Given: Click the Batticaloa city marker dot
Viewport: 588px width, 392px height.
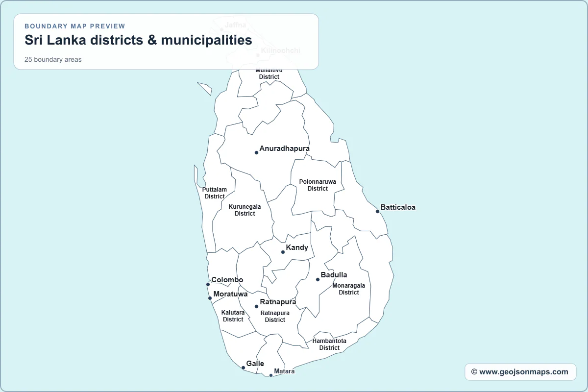Looking at the screenshot, I should (377, 211).
